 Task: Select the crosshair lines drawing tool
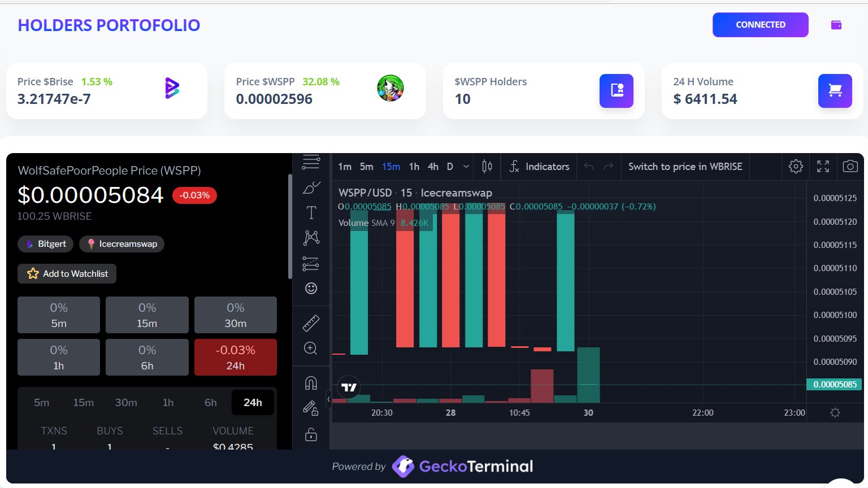311,162
